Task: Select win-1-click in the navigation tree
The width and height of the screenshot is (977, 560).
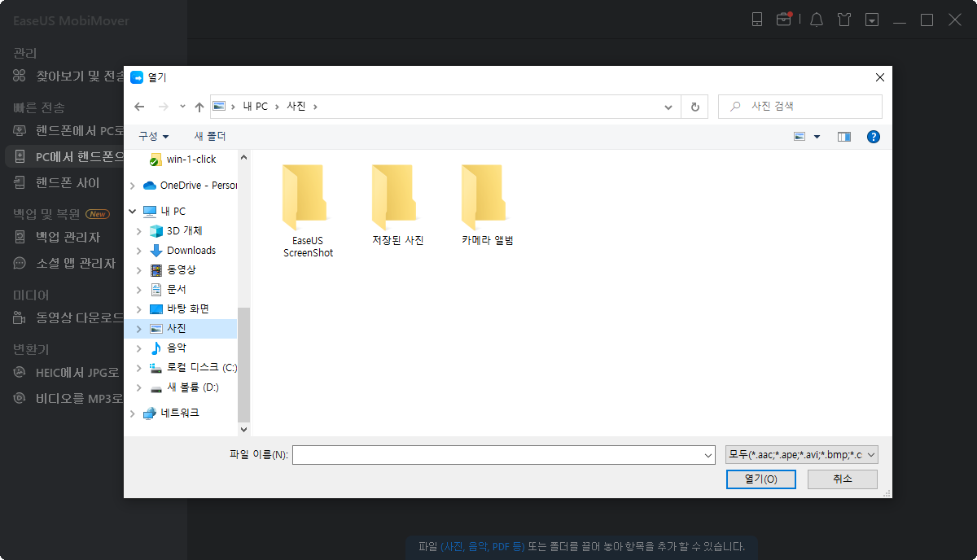Action: (184, 159)
